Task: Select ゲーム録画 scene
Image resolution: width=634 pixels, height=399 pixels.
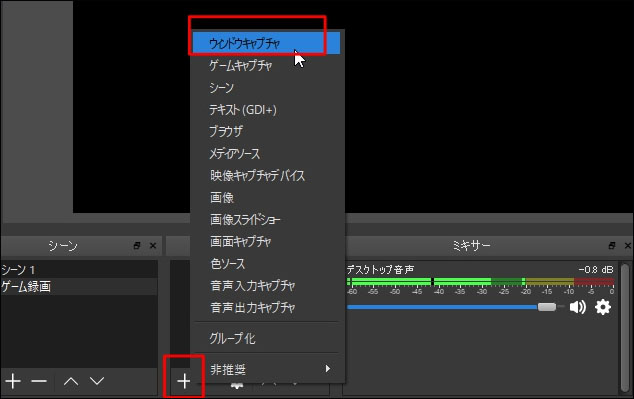Action: [x=79, y=287]
